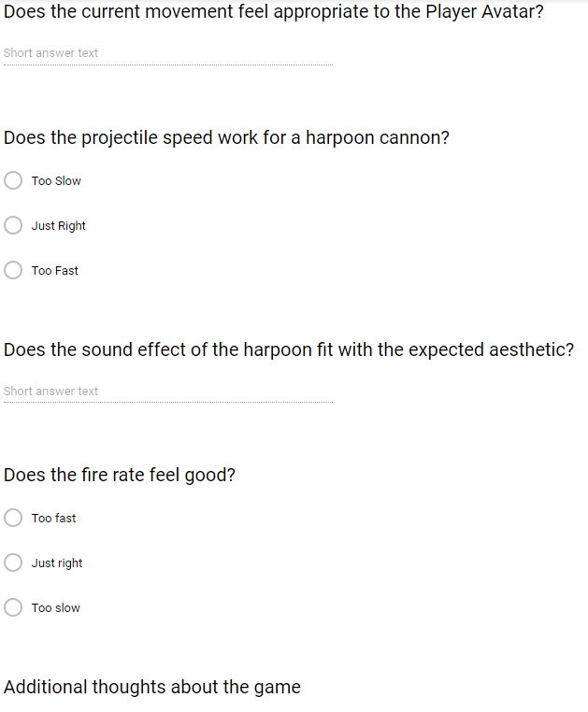Click the movement question's short answer field
This screenshot has height=712, width=588.
coord(168,53)
